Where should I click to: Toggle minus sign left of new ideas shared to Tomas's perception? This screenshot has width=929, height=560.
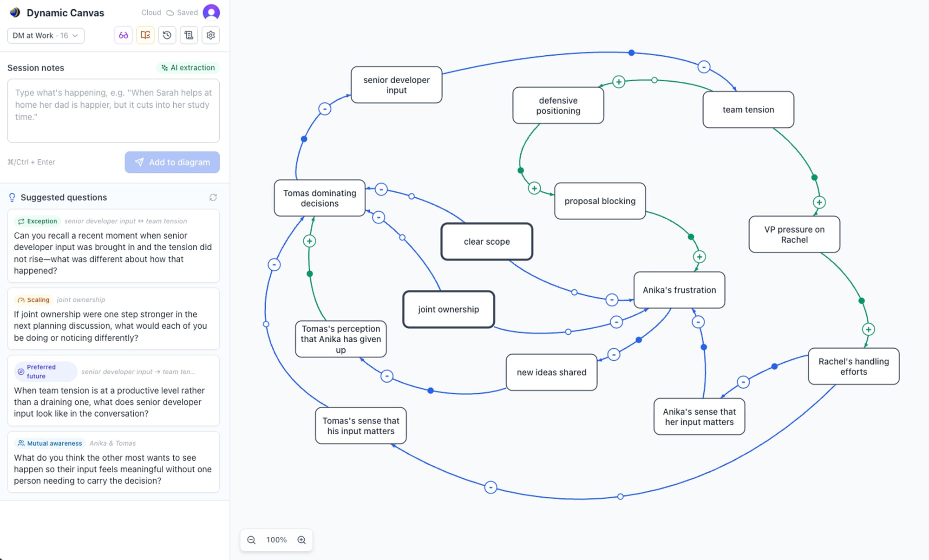coord(387,376)
